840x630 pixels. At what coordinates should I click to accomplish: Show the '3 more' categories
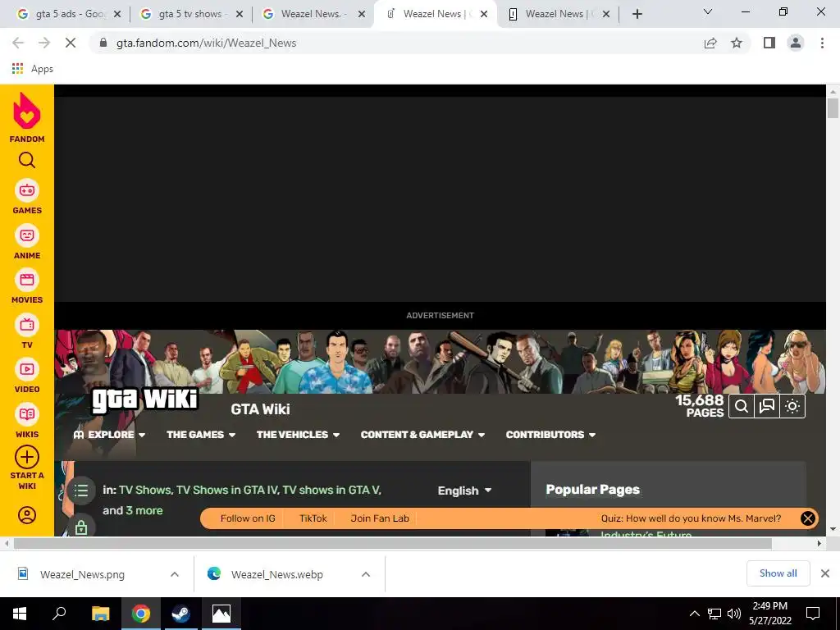coord(144,510)
